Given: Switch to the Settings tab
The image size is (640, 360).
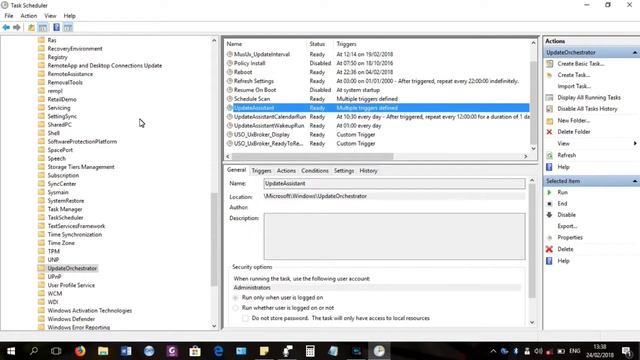Looking at the screenshot, I should [344, 171].
